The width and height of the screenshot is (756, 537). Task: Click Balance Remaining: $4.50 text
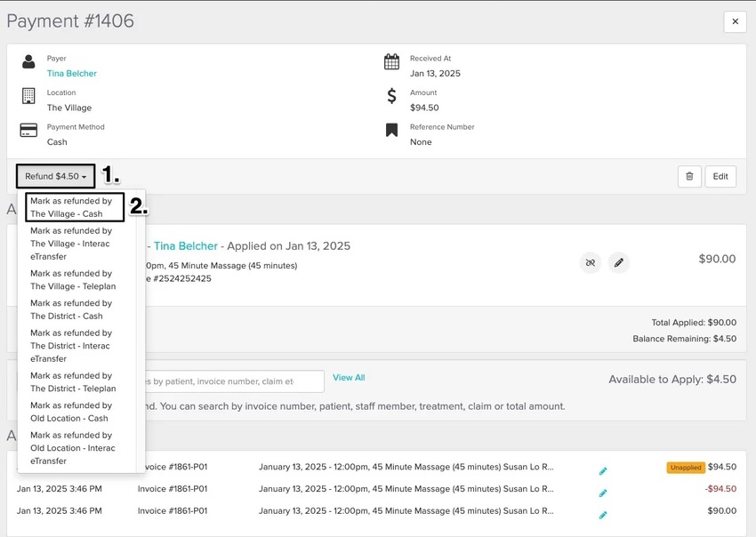pos(684,339)
